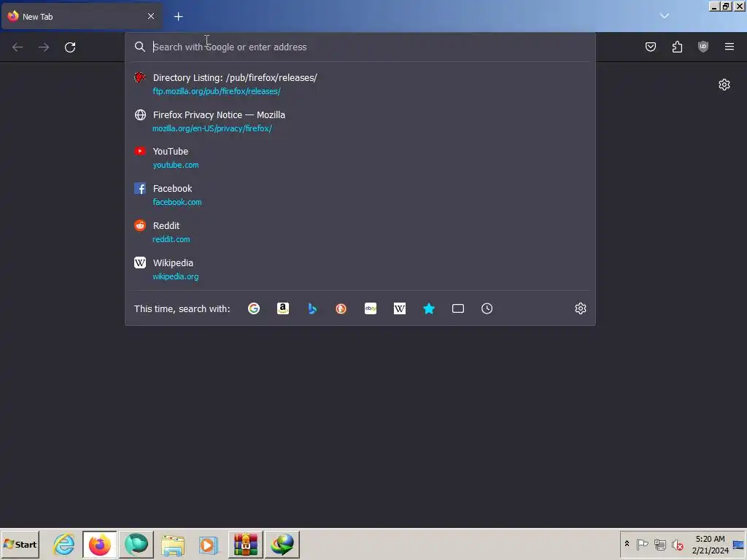Image resolution: width=747 pixels, height=560 pixels.
Task: Click the taskbar clock showing 5:20 AM
Action: 710,545
